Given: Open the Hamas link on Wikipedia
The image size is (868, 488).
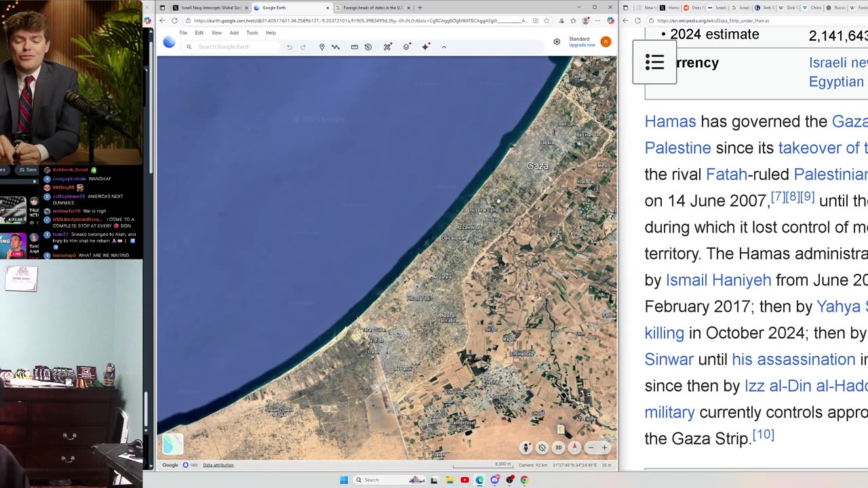Looking at the screenshot, I should click(x=670, y=121).
